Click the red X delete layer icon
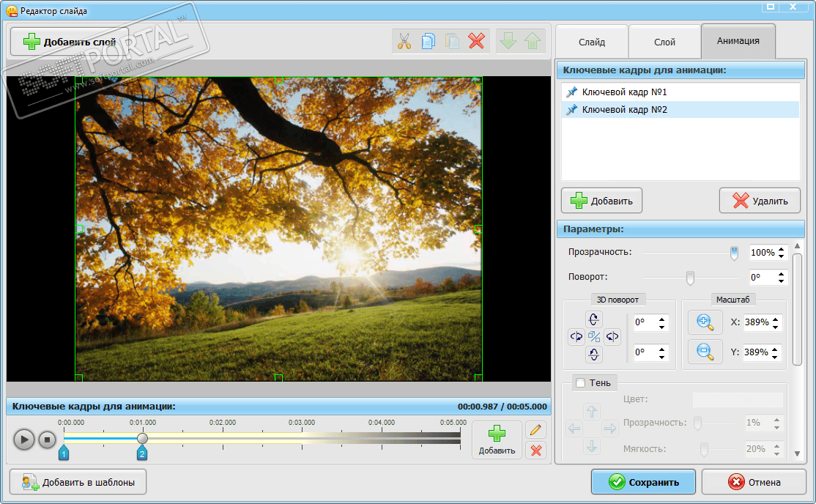The height and width of the screenshot is (504, 816). (476, 42)
